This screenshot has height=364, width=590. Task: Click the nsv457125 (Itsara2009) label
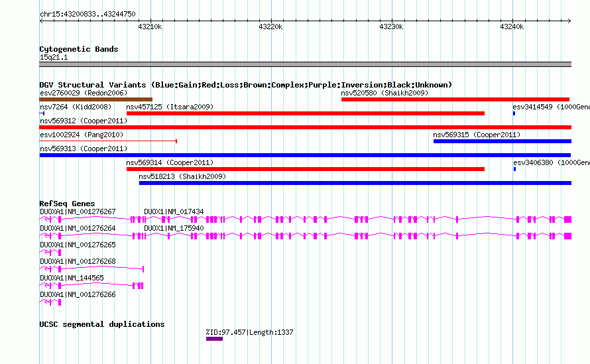tap(170, 107)
